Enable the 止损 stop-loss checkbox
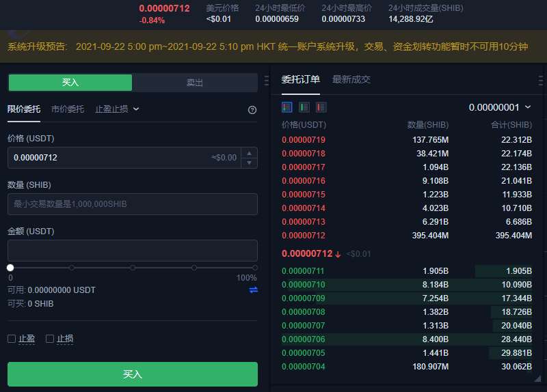The image size is (547, 392). [50, 339]
